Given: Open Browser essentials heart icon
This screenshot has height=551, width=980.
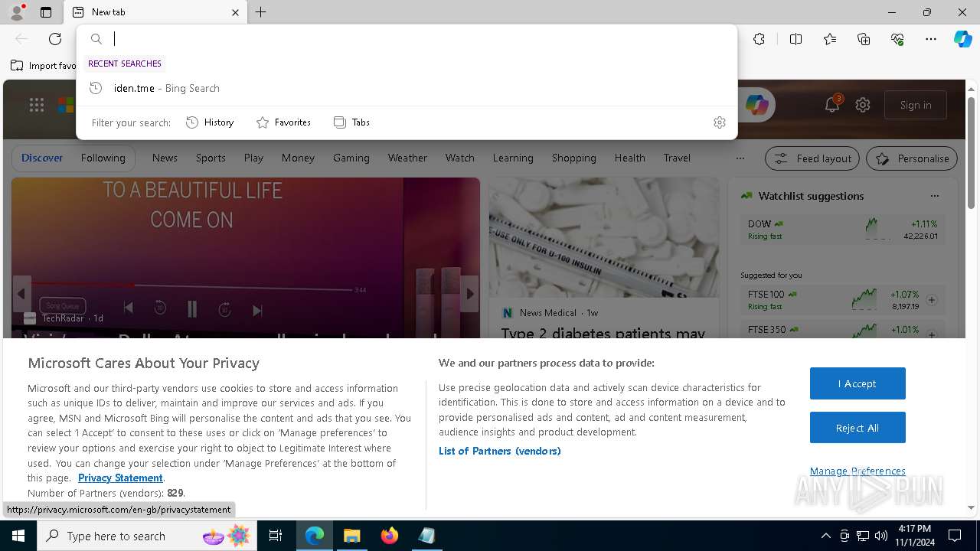Looking at the screenshot, I should pos(897,39).
